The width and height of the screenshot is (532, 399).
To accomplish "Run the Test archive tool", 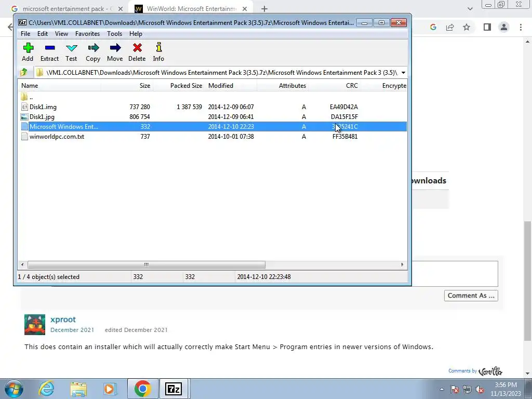I will (x=71, y=48).
